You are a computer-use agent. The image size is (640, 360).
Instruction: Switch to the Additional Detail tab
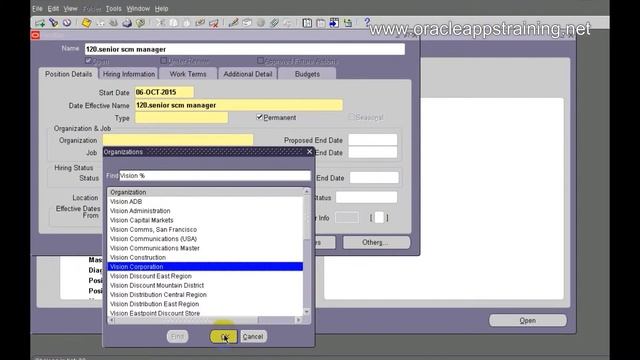coord(248,74)
